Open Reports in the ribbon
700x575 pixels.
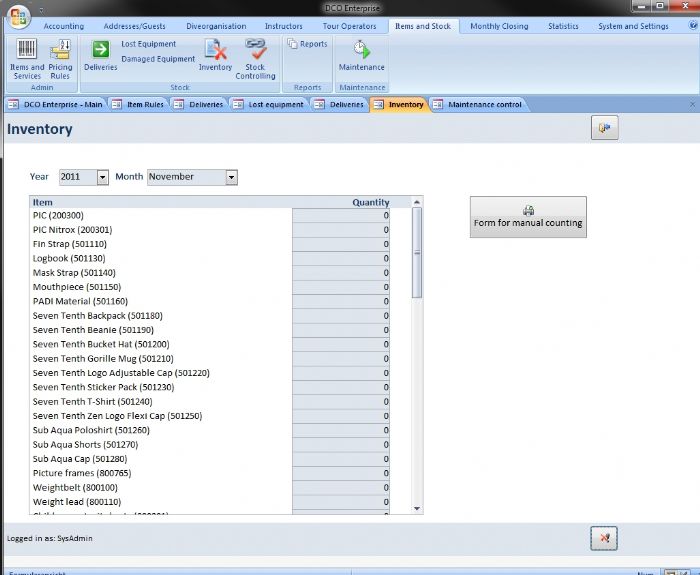point(307,44)
